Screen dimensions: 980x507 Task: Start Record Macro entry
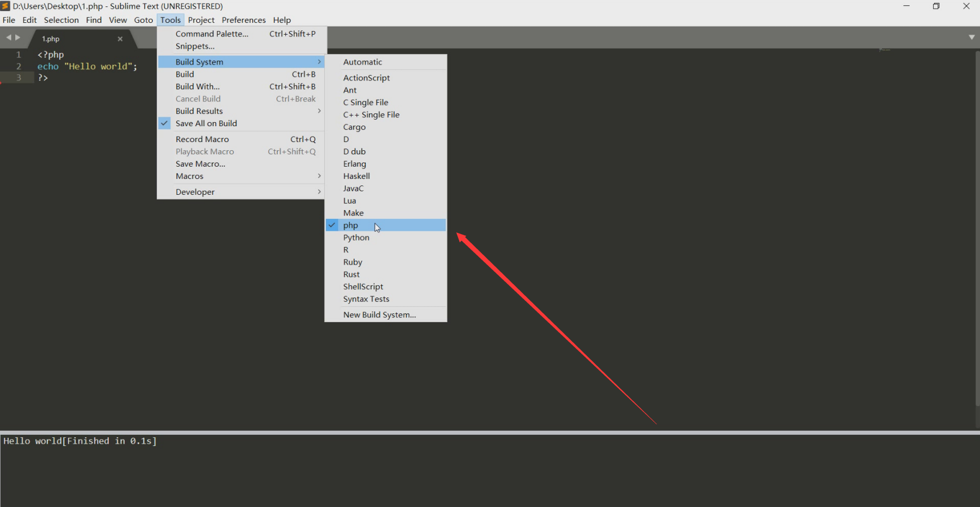(x=241, y=139)
